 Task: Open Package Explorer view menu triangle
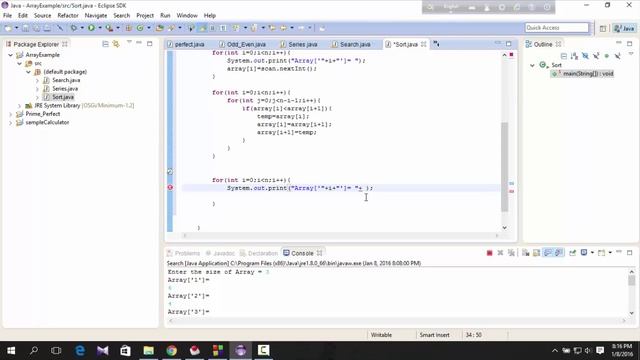(129, 42)
